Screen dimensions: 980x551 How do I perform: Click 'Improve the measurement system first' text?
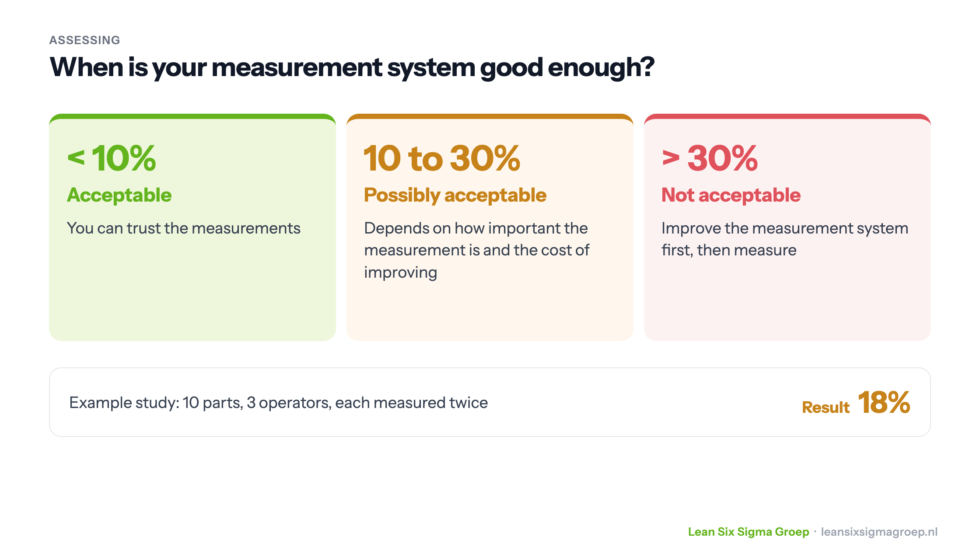pos(784,239)
